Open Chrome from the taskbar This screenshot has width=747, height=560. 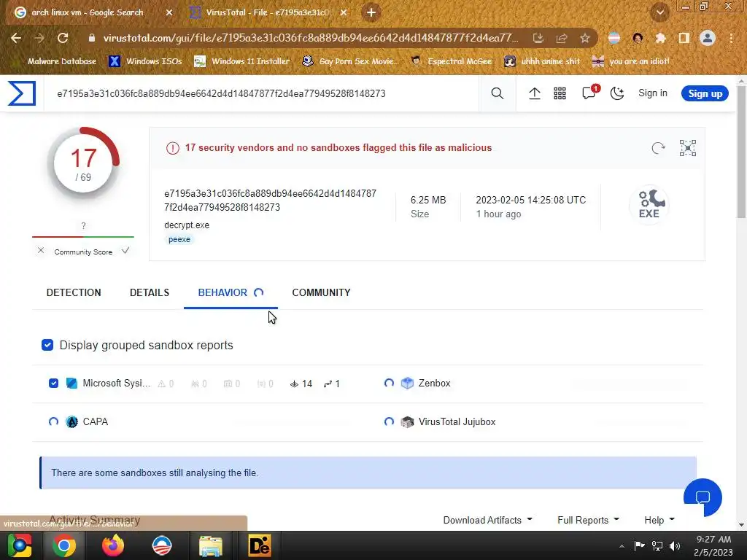tap(64, 545)
